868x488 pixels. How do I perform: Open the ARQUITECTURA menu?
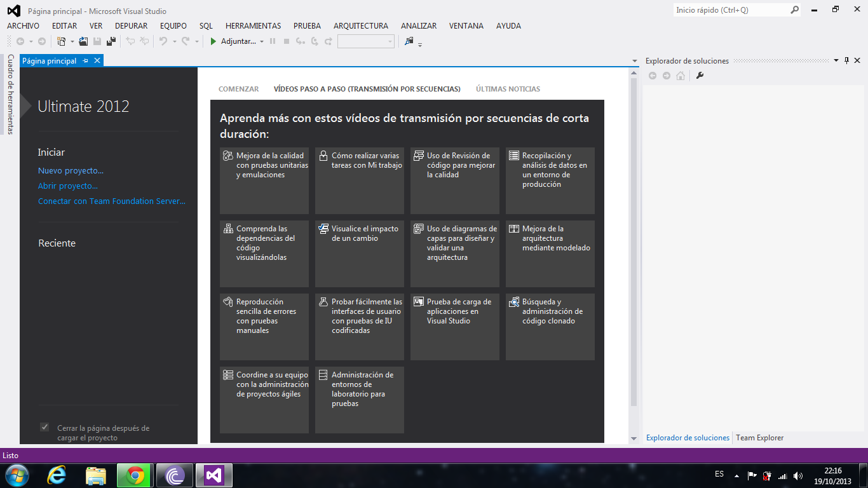361,26
